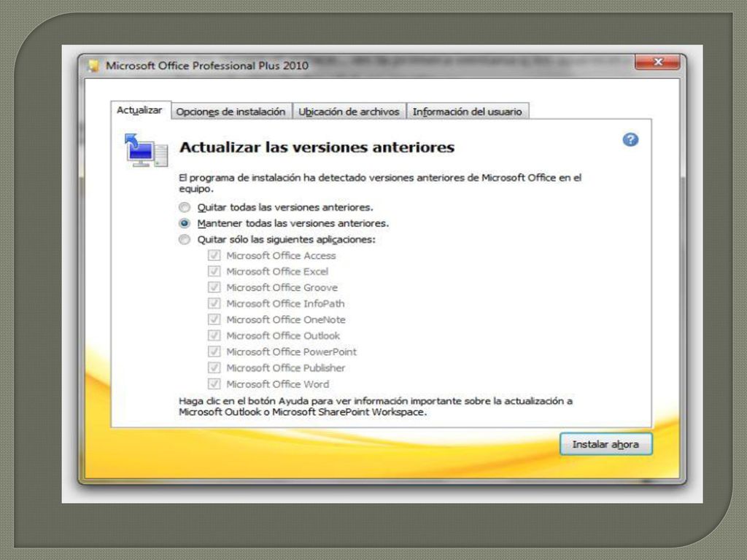Screen dimensions: 747x560
Task: Click the computer upgrade icon beside the heading
Action: click(x=146, y=150)
